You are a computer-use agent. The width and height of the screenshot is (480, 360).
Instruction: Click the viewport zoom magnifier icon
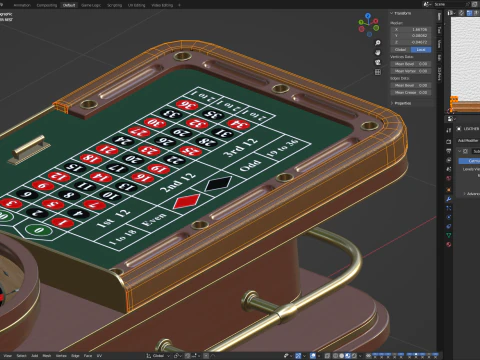pos(378,43)
